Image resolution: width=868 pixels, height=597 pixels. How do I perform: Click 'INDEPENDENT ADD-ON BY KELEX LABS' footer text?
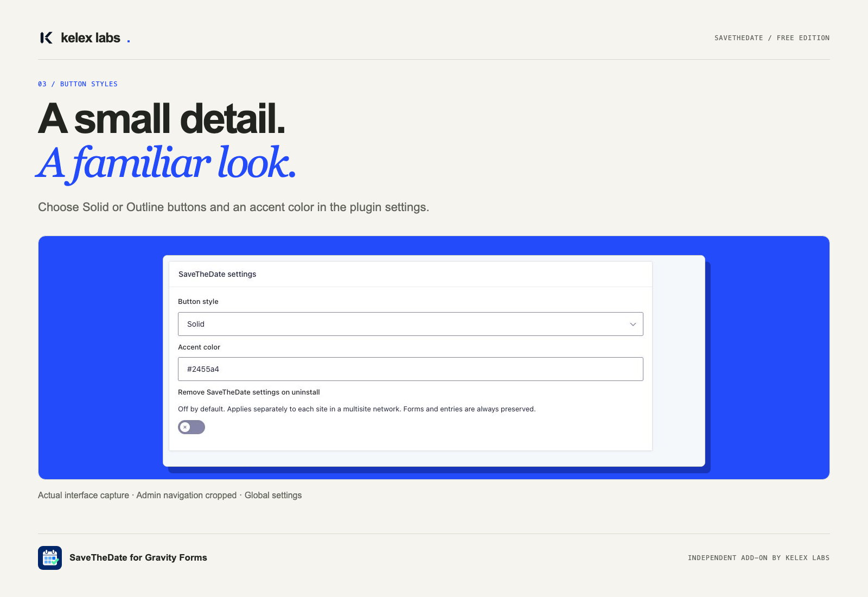pos(758,558)
